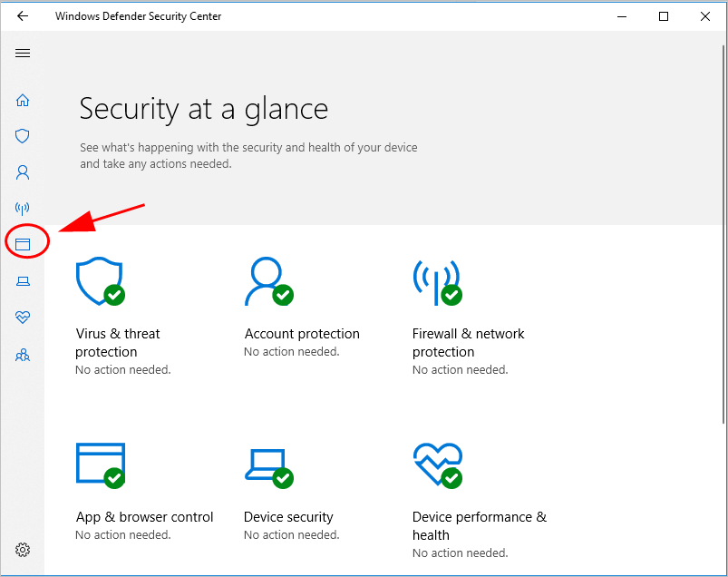Open Device security laptop icon in sidebar
The height and width of the screenshot is (577, 728).
click(x=23, y=281)
